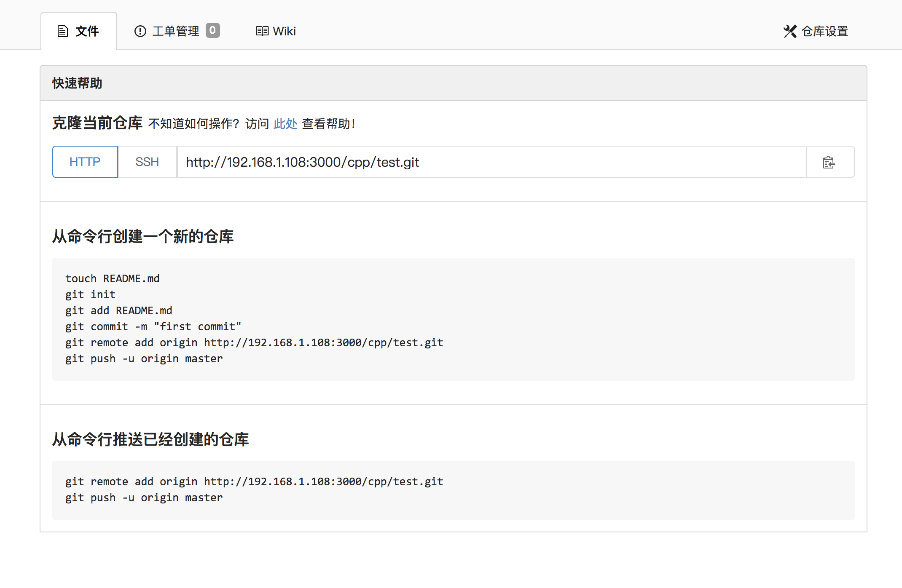Click the 'git init' command line
902x588 pixels.
click(x=90, y=294)
